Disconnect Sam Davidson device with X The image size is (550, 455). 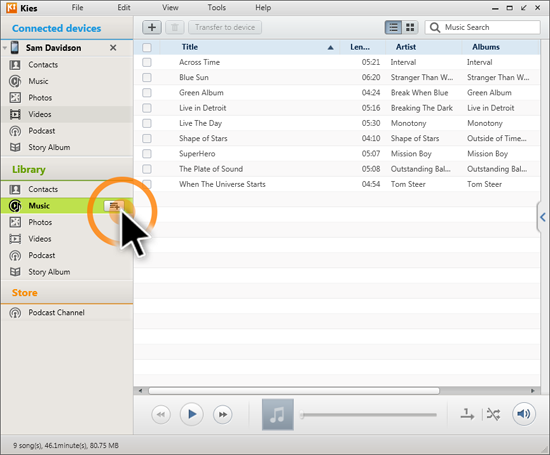click(x=113, y=48)
